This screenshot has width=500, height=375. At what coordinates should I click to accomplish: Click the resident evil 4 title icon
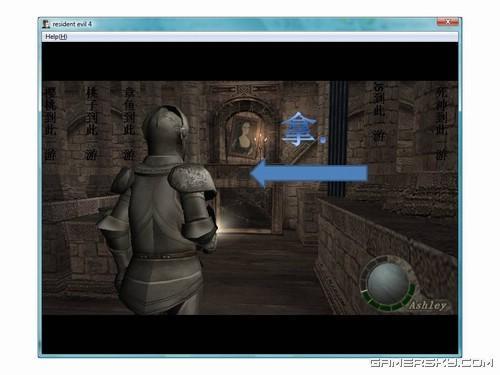pyautogui.click(x=46, y=24)
